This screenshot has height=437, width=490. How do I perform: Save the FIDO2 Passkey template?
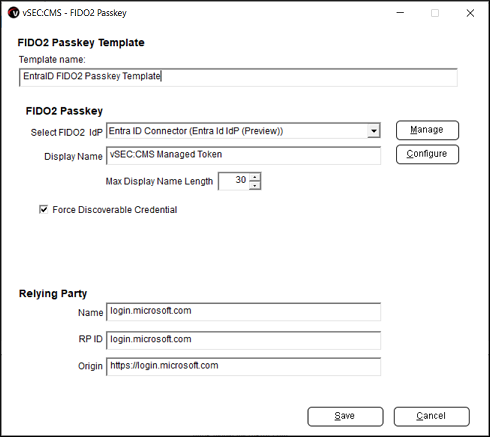pyautogui.click(x=345, y=416)
